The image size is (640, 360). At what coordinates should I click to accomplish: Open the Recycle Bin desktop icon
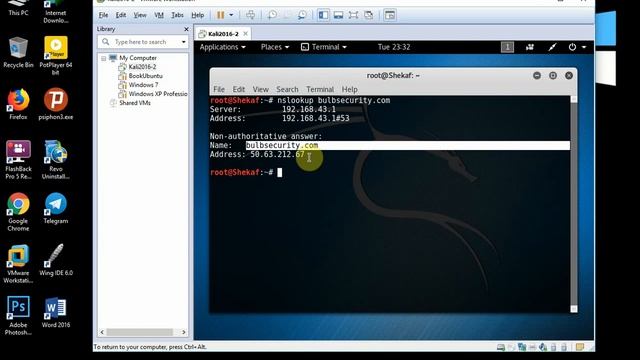18,53
